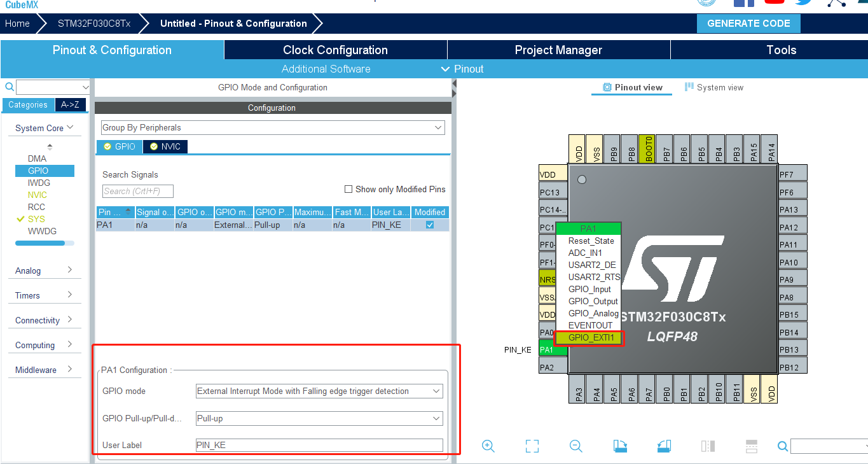Screen dimensions: 868x464
Task: Enable Show only Modified Pins
Action: pos(348,189)
